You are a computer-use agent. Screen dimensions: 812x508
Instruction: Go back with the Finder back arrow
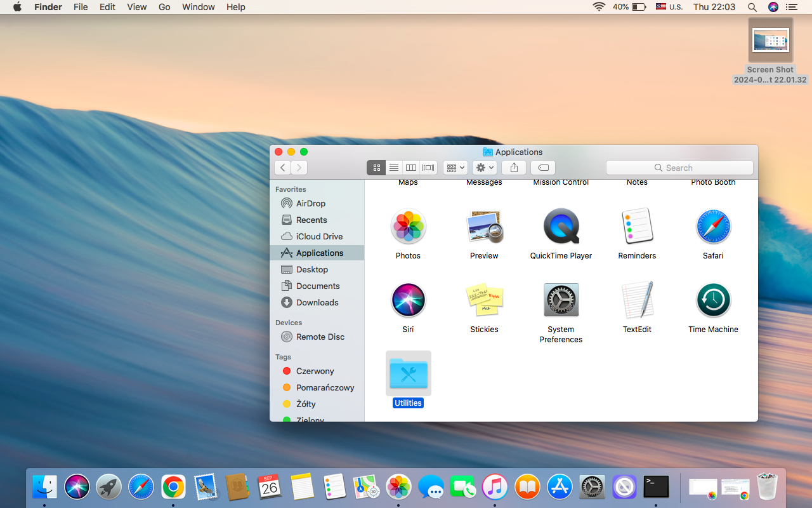(283, 168)
